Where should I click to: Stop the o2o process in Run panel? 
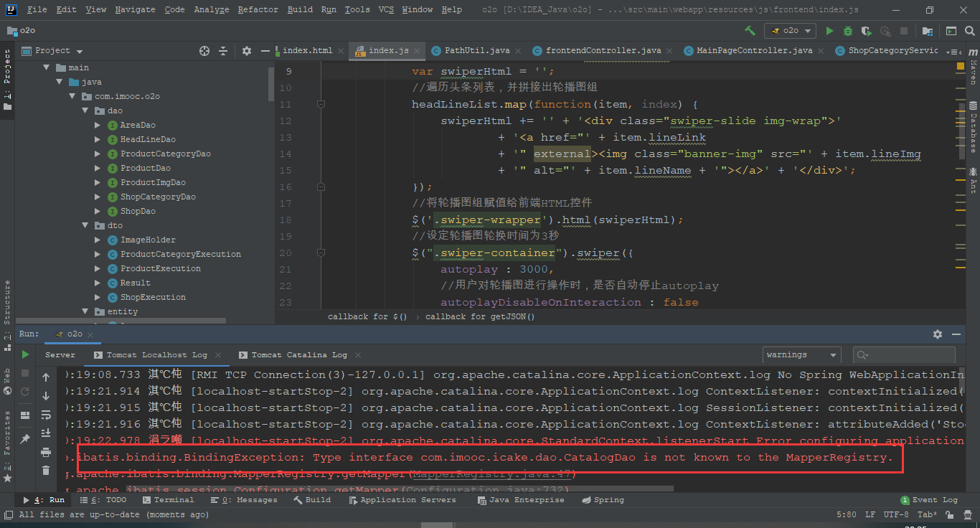(x=25, y=373)
